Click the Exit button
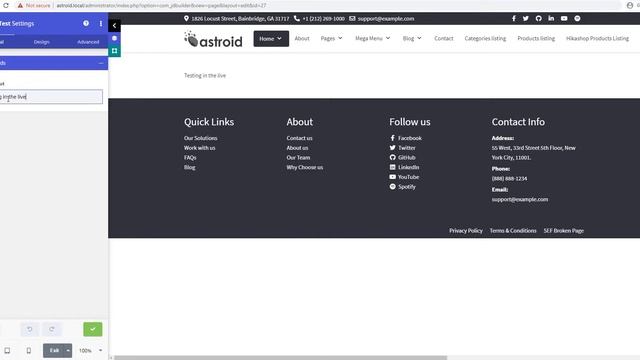The height and width of the screenshot is (360, 640). 54,350
